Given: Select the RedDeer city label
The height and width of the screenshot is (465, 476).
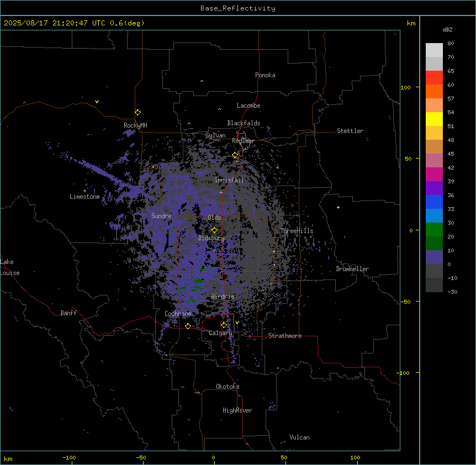Looking at the screenshot, I should tap(243, 141).
